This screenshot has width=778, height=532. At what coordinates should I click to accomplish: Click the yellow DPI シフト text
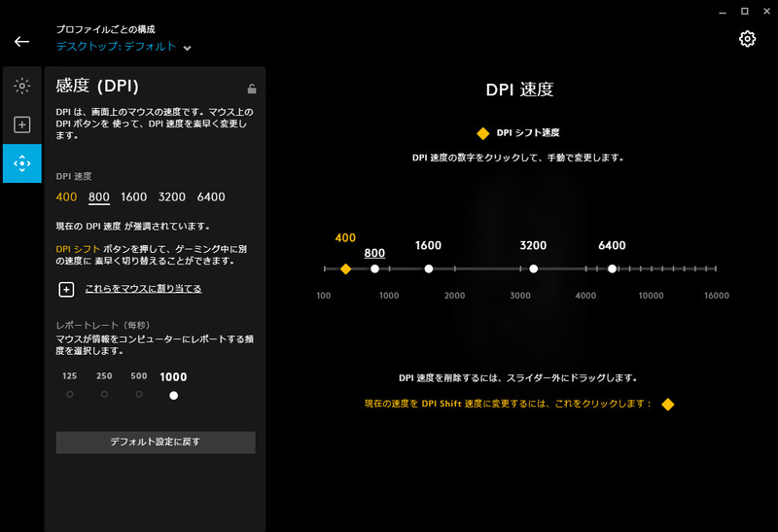[78, 249]
